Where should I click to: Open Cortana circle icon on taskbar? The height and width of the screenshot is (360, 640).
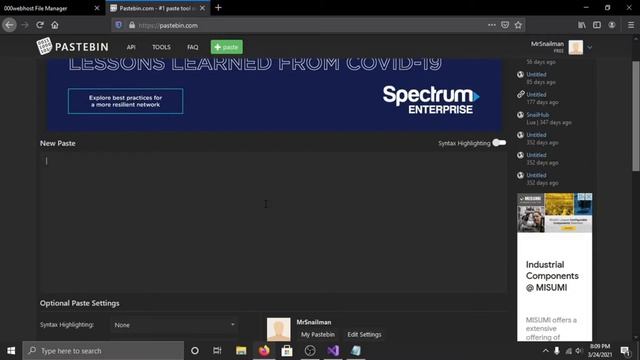(x=195, y=351)
